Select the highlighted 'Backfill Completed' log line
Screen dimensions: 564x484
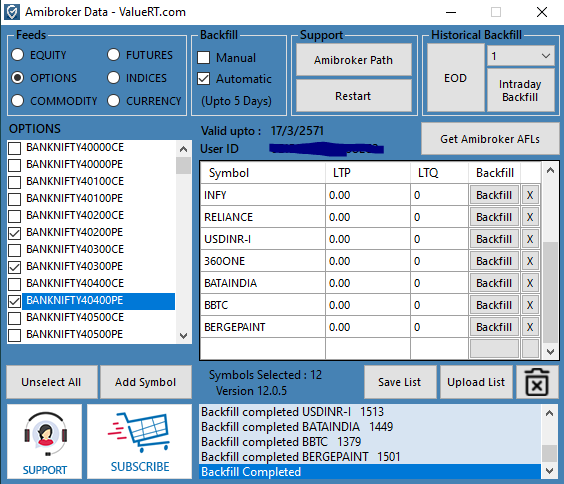370,471
